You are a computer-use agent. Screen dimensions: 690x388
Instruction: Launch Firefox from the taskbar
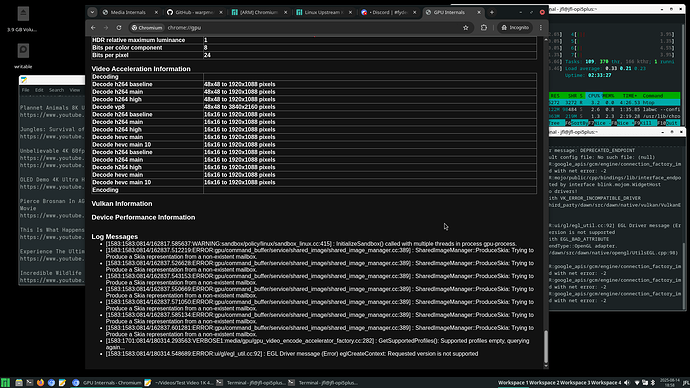click(x=40, y=383)
